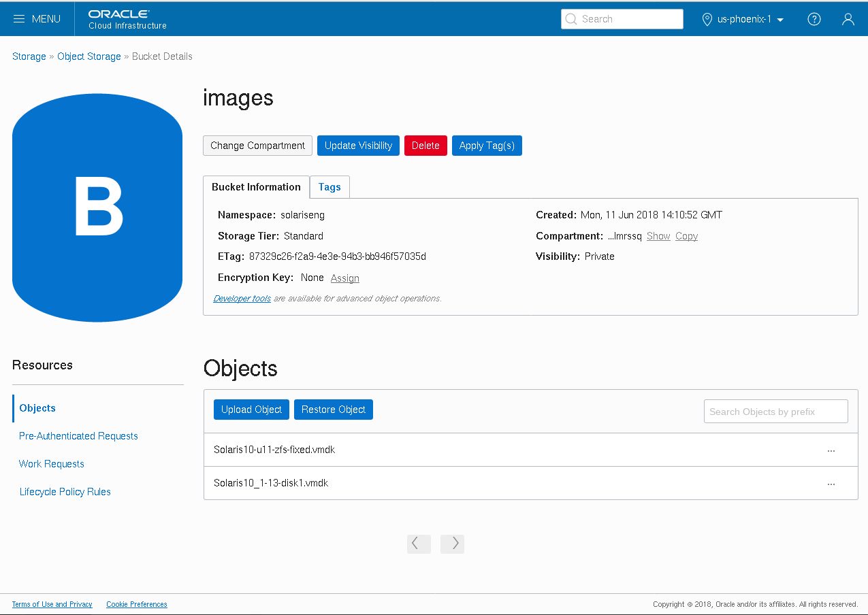Click the Oracle Cloud Infrastructure logo
The height and width of the screenshot is (615, 868).
point(127,19)
